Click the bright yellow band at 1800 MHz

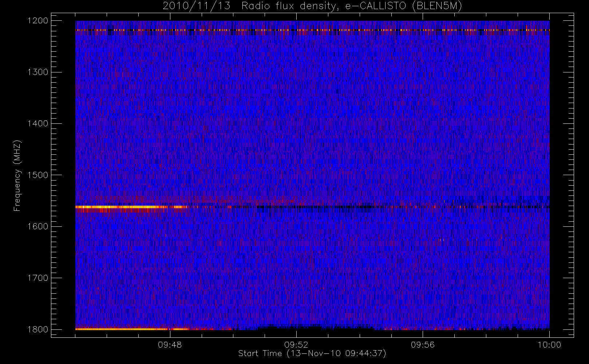(132, 329)
